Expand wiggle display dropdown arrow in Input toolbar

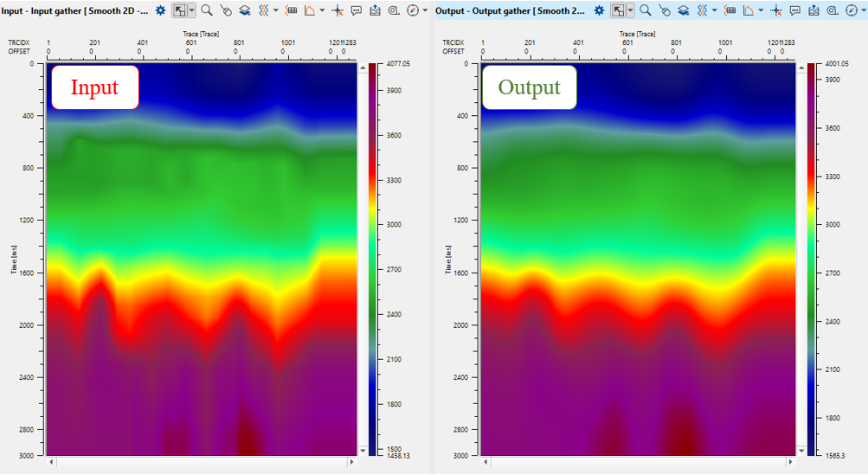pos(275,10)
